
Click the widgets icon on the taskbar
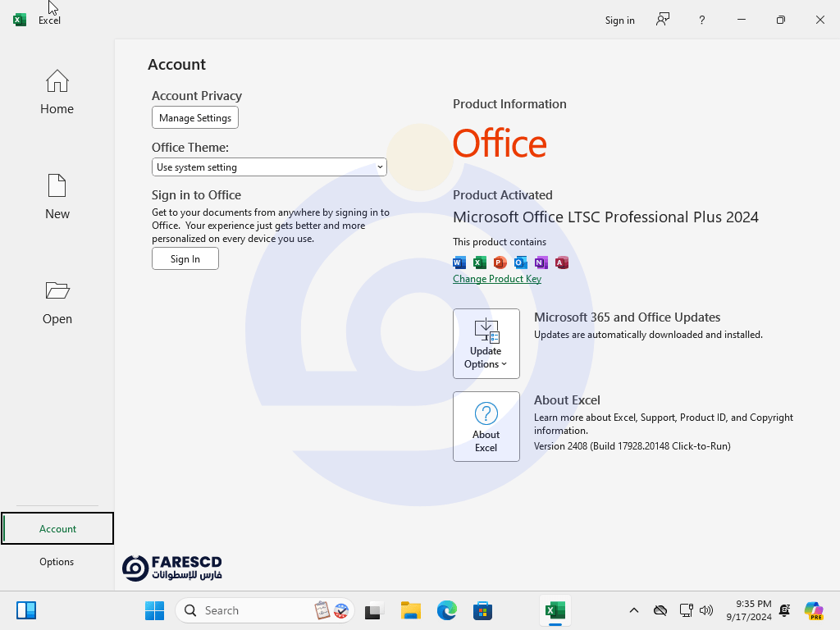tap(25, 610)
